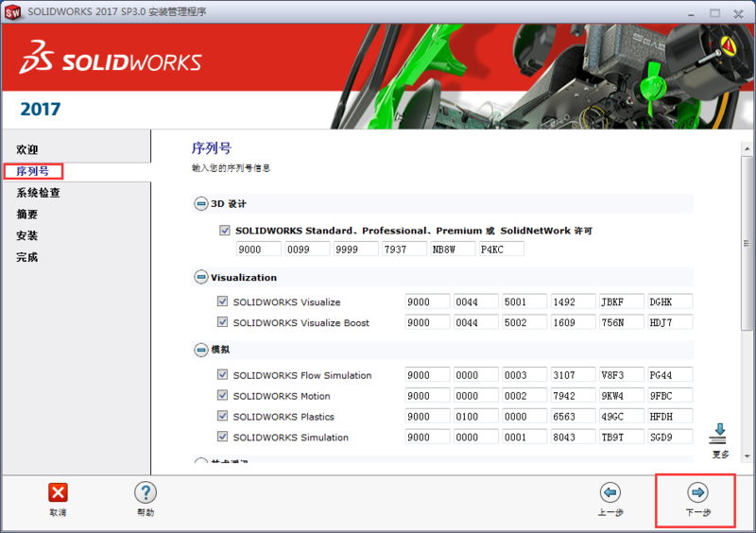Toggle SOLIDWORKS Flow Simulation checkbox
756x533 pixels.
click(223, 375)
